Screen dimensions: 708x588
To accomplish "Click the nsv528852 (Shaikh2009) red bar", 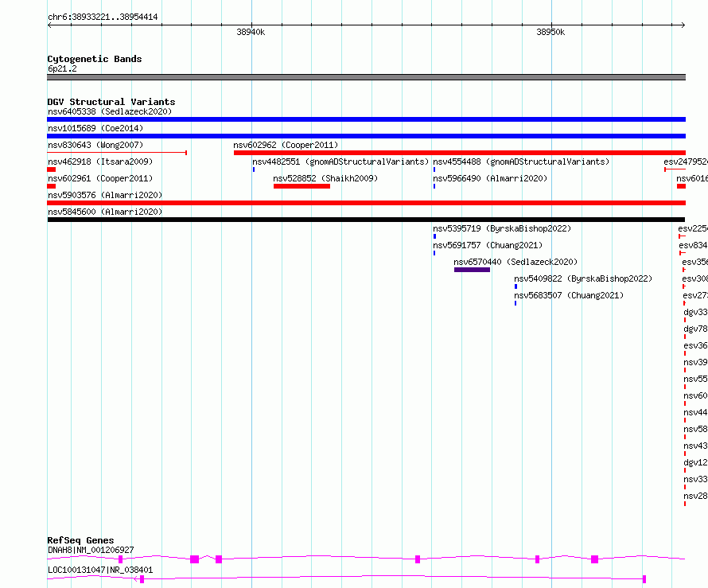I will click(x=301, y=186).
